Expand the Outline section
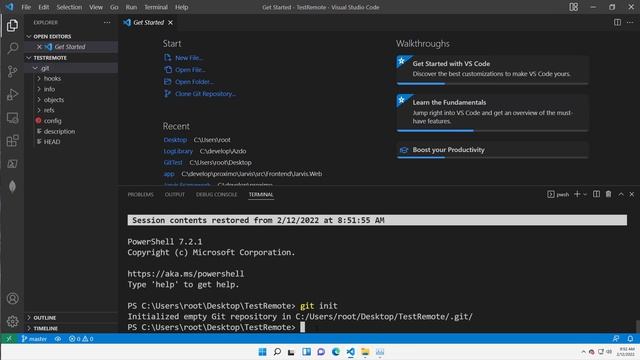This screenshot has height=360, width=640. [x=71, y=318]
